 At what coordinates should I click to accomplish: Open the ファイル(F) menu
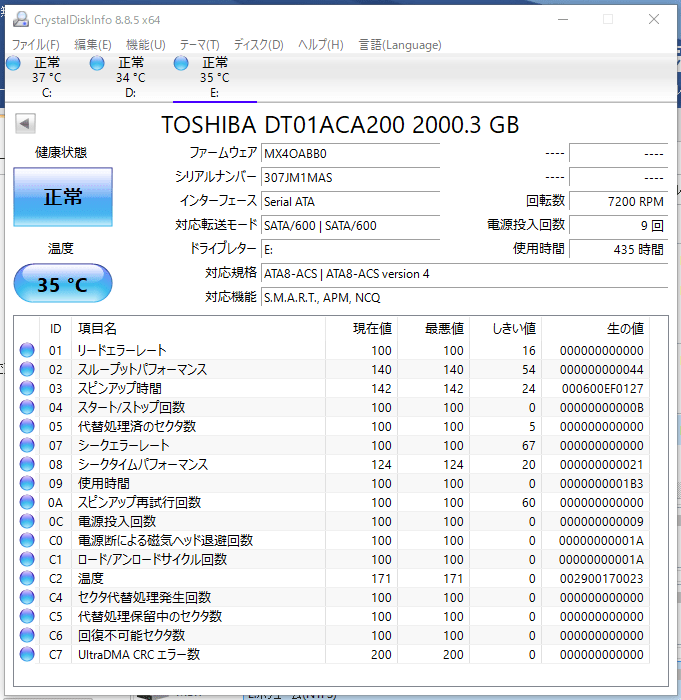(35, 45)
